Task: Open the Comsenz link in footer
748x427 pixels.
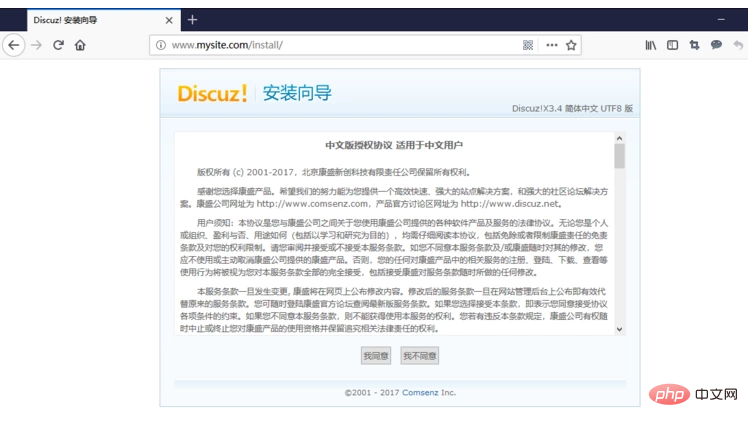Action: [x=420, y=393]
